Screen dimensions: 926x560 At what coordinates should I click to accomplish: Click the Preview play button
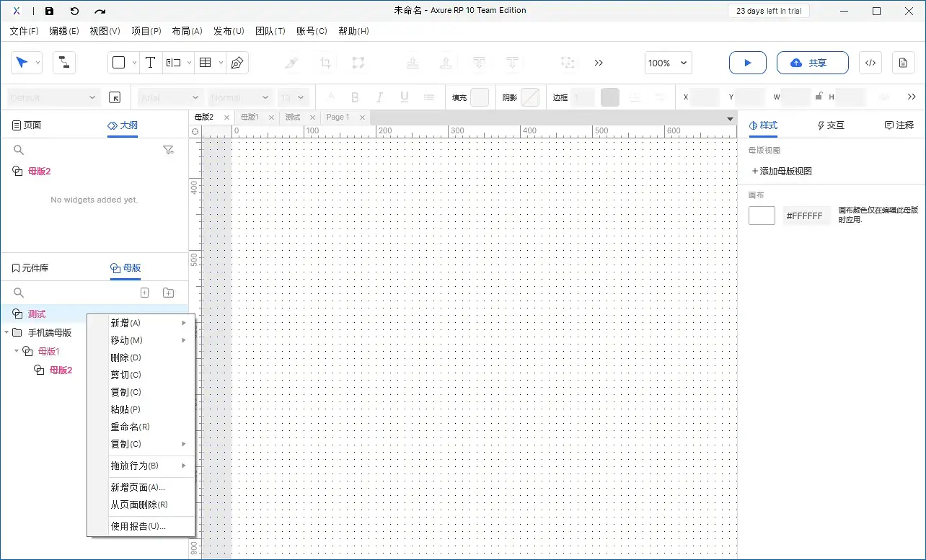[747, 63]
